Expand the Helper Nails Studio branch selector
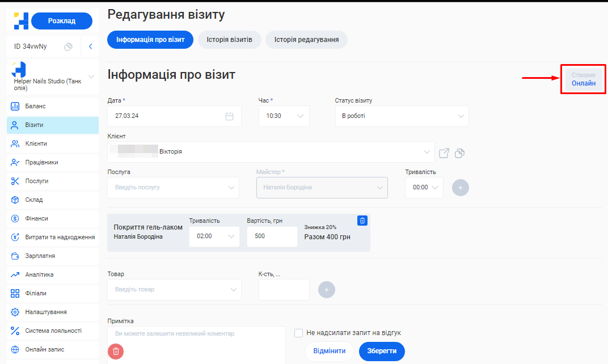The height and width of the screenshot is (364, 608). tap(91, 77)
